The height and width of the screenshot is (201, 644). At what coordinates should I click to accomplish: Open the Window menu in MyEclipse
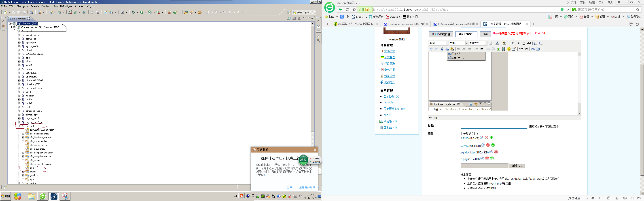(79, 6)
